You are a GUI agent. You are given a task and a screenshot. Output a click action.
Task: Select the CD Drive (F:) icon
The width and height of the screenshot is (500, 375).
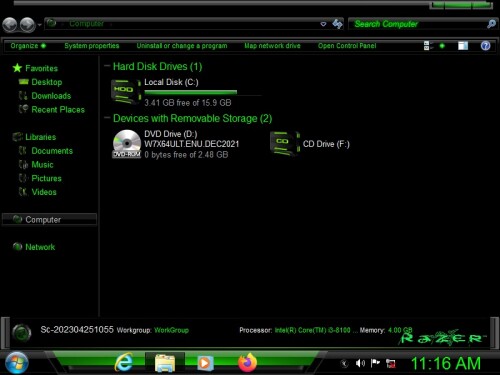click(285, 144)
